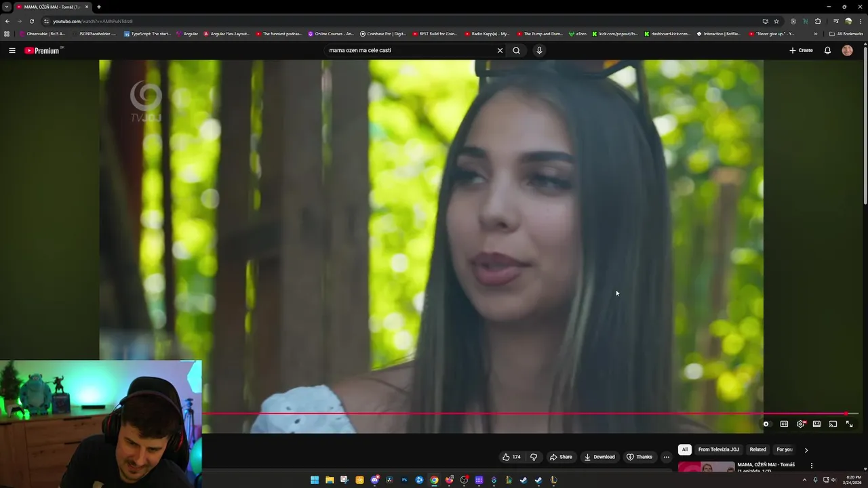Open the Create button
This screenshot has height=488, width=868.
click(801, 50)
